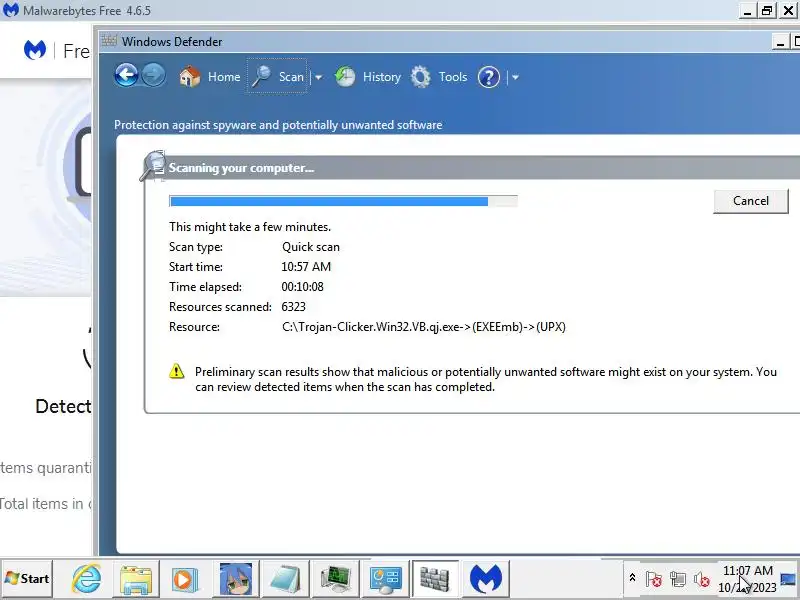Click the Trojan-Clicker resource path text

tap(423, 327)
